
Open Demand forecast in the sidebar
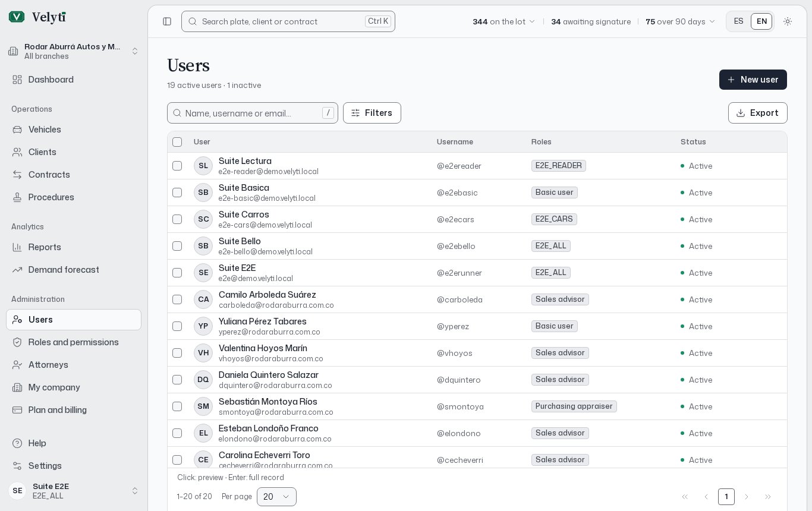(74, 270)
